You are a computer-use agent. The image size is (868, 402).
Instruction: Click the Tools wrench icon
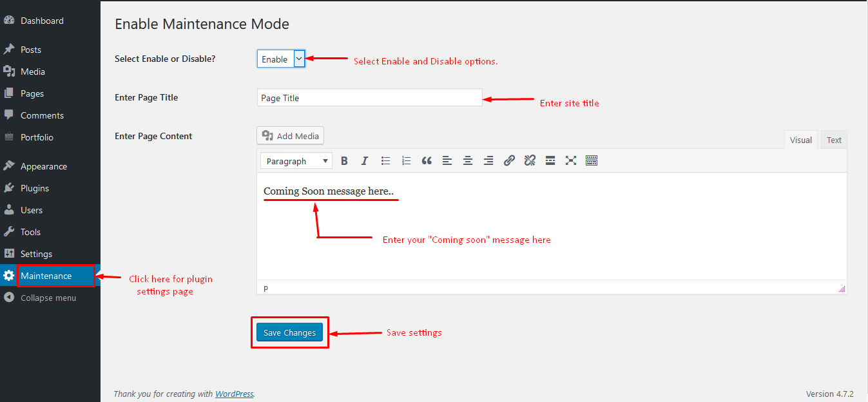pos(9,232)
